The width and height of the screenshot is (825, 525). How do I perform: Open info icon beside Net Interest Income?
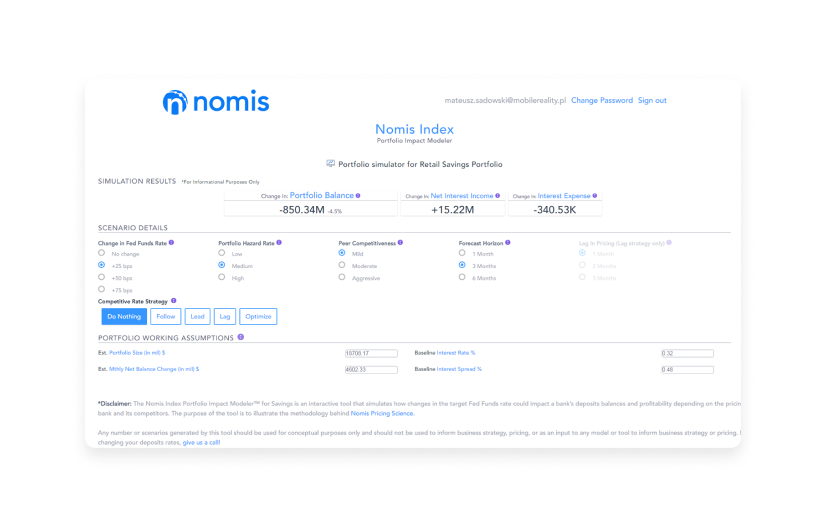[x=498, y=196]
